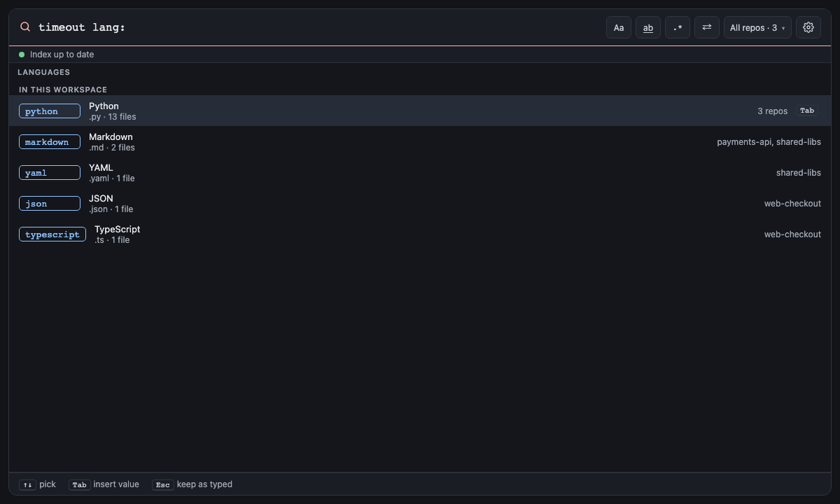Select the python language chip
Screen dimensions: 840x504
point(50,111)
